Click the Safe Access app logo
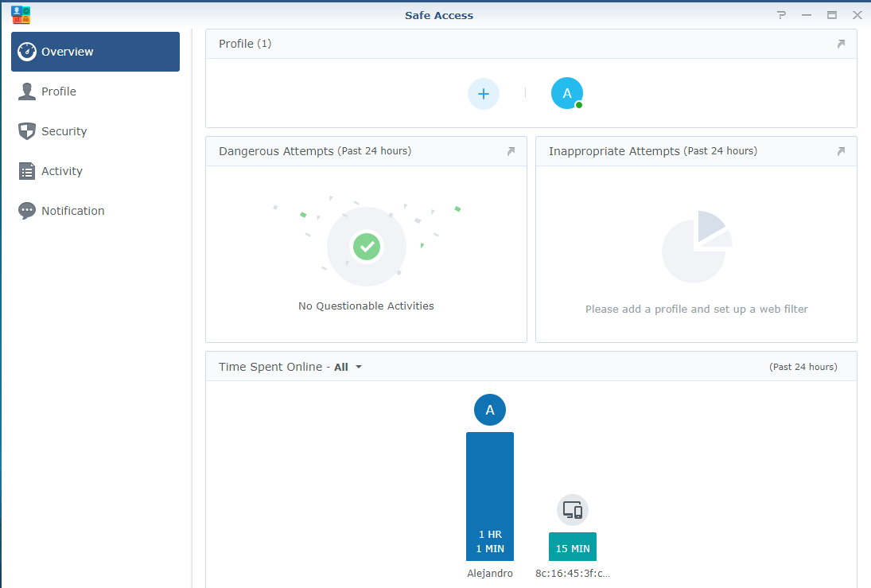 coord(21,14)
